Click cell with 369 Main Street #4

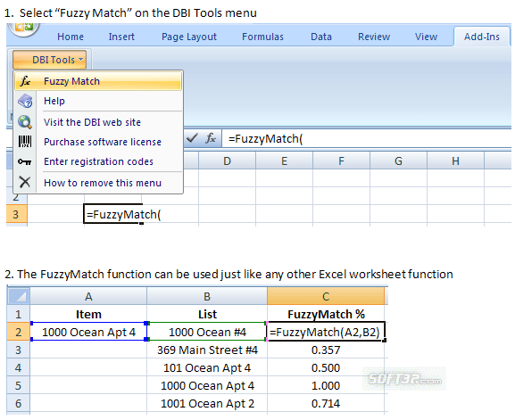pos(207,350)
